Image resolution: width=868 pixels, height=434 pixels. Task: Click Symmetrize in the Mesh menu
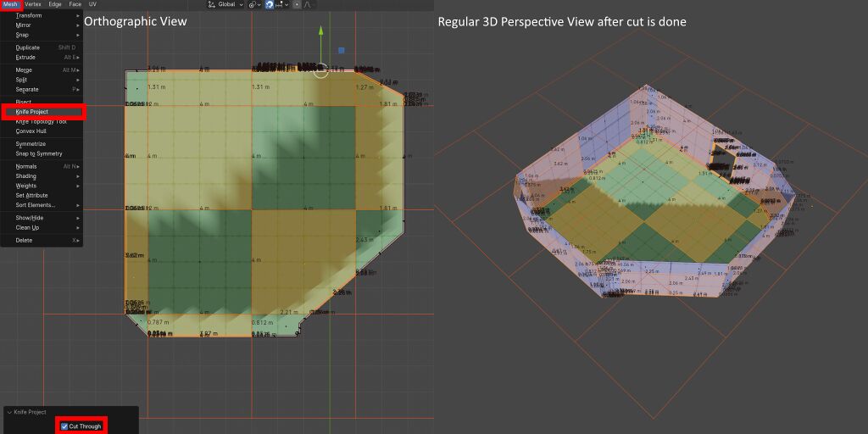pos(31,144)
